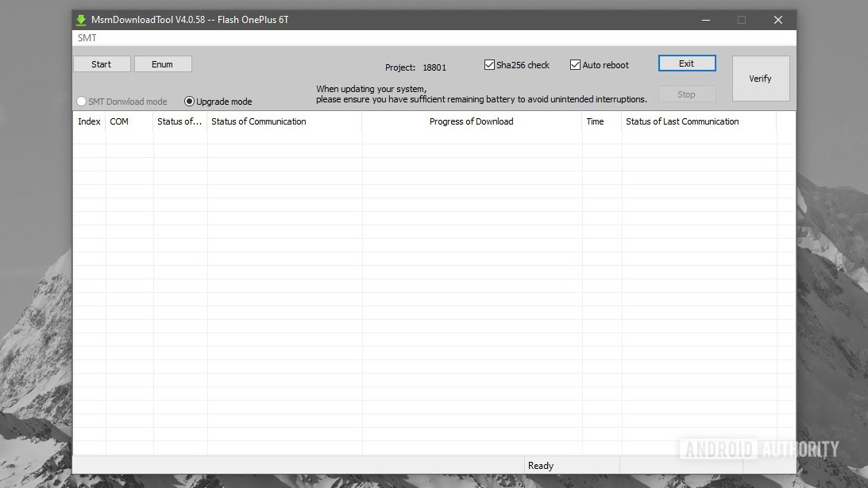Click the Status of Communication column header
The width and height of the screenshot is (868, 488).
284,121
